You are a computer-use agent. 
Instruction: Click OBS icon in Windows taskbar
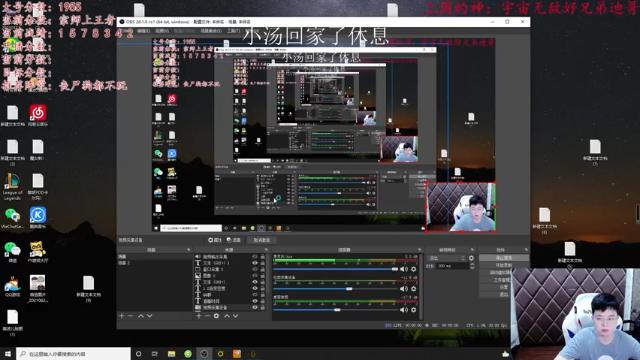pos(204,354)
